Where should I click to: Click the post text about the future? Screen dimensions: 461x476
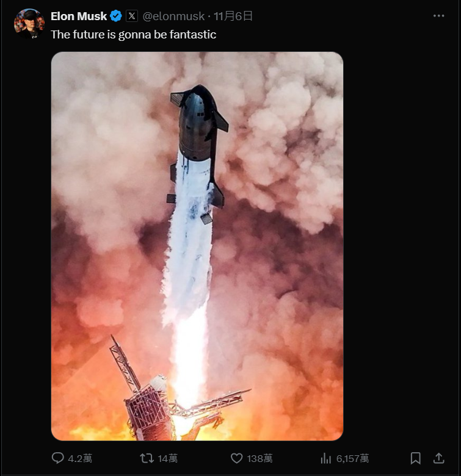click(x=133, y=35)
